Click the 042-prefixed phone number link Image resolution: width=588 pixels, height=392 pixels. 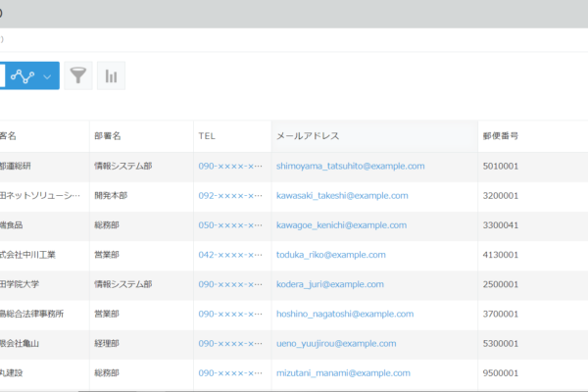230,255
